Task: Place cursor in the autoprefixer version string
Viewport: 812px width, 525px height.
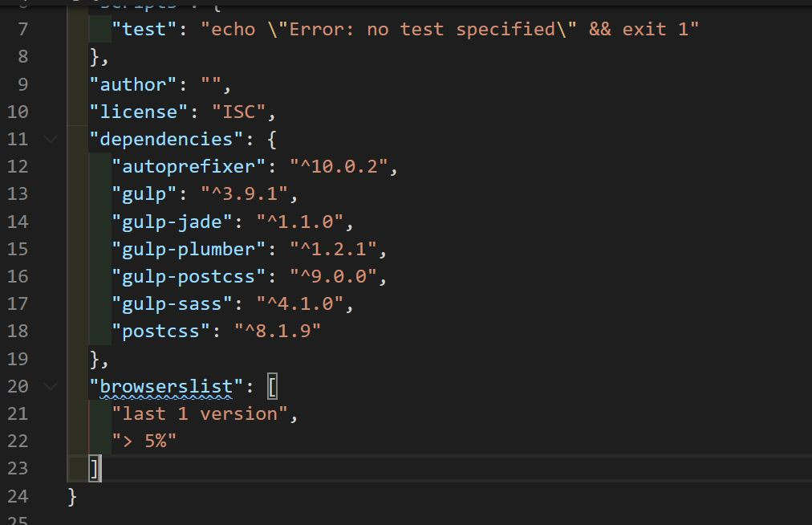Action: (338, 166)
